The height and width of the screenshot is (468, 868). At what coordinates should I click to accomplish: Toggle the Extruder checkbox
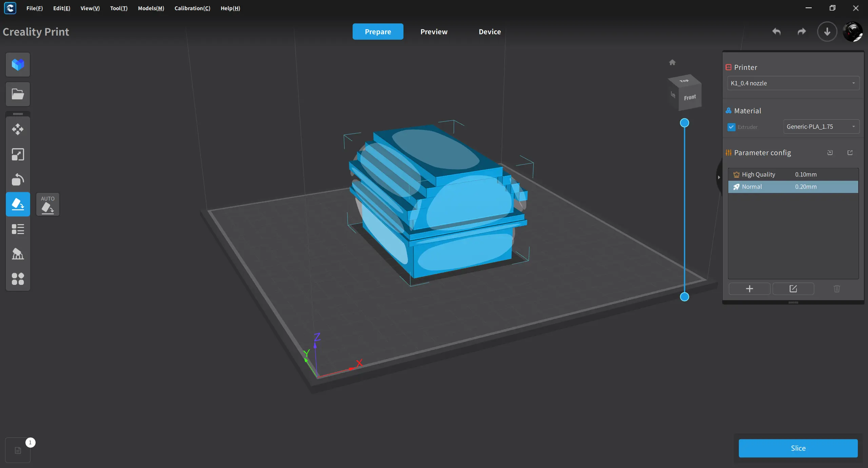click(731, 127)
